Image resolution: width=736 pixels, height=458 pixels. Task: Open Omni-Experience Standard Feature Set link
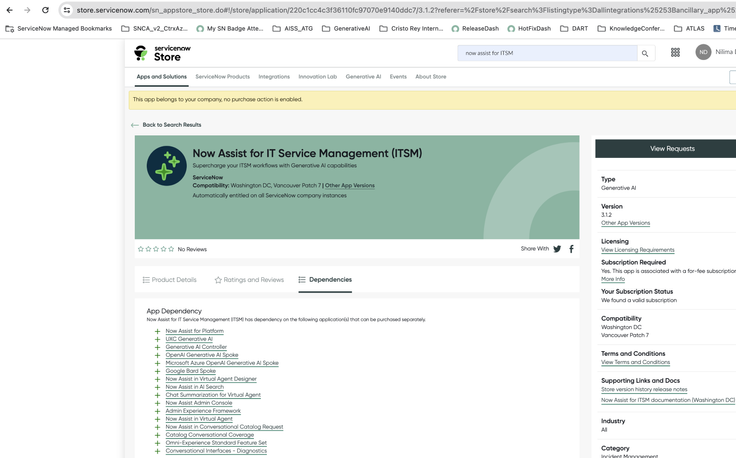point(216,443)
